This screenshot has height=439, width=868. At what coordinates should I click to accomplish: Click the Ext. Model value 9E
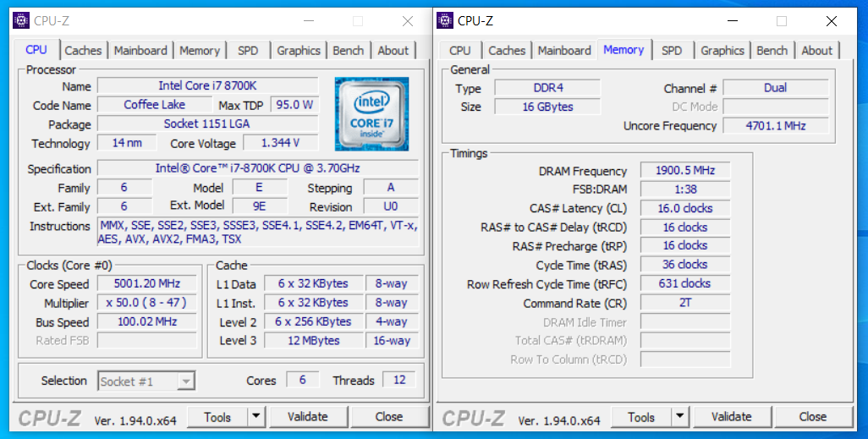point(259,206)
